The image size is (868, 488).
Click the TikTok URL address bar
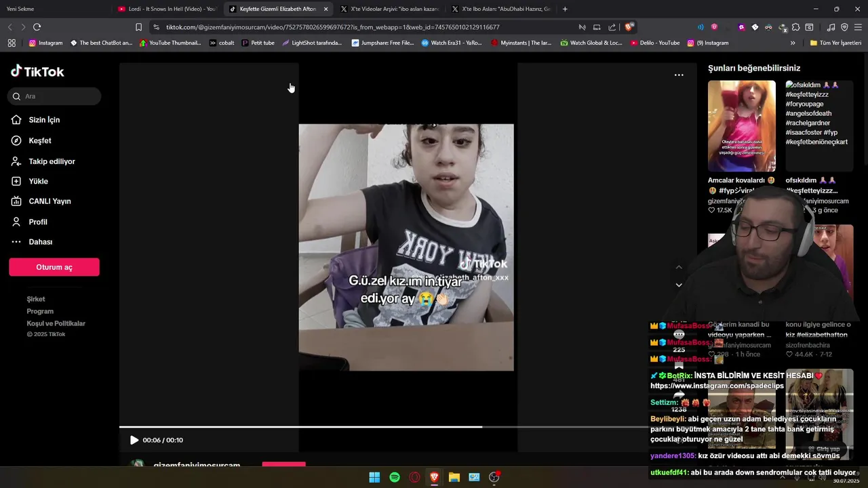[x=332, y=27]
